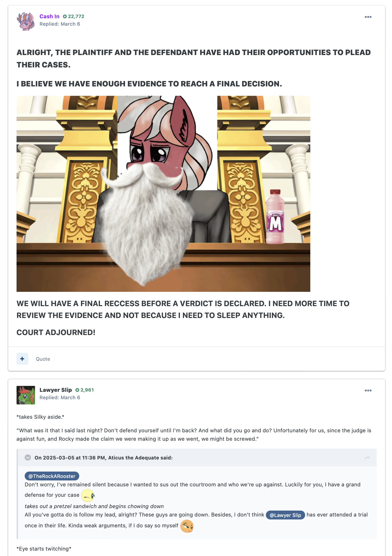
Task: Click the Quote link under Cash In's post
Action: pyautogui.click(x=43, y=359)
